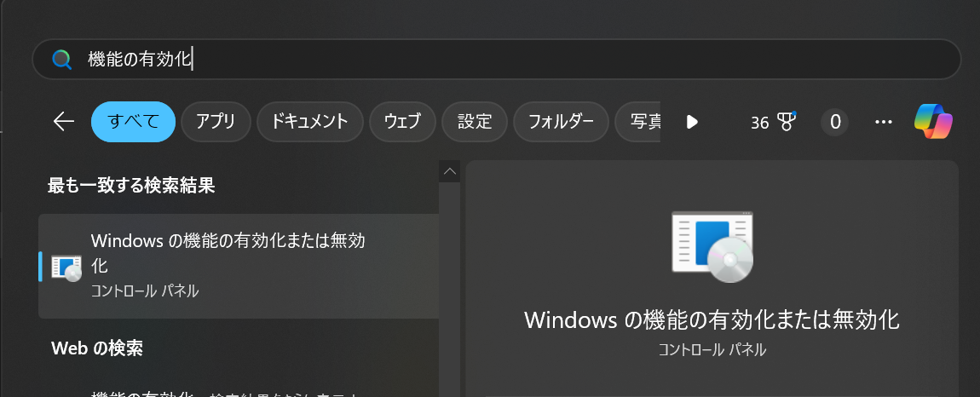
Task: Switch to the フォルダー filter tab
Action: 562,122
